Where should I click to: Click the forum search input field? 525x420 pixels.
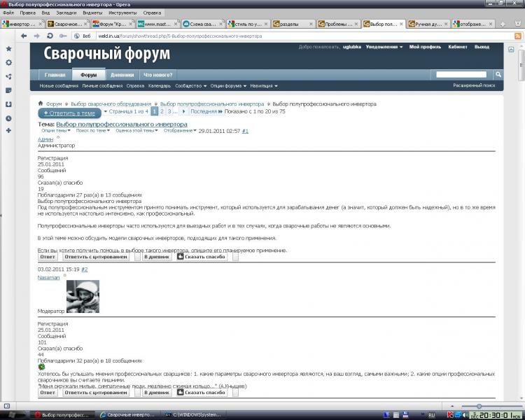[x=463, y=74]
